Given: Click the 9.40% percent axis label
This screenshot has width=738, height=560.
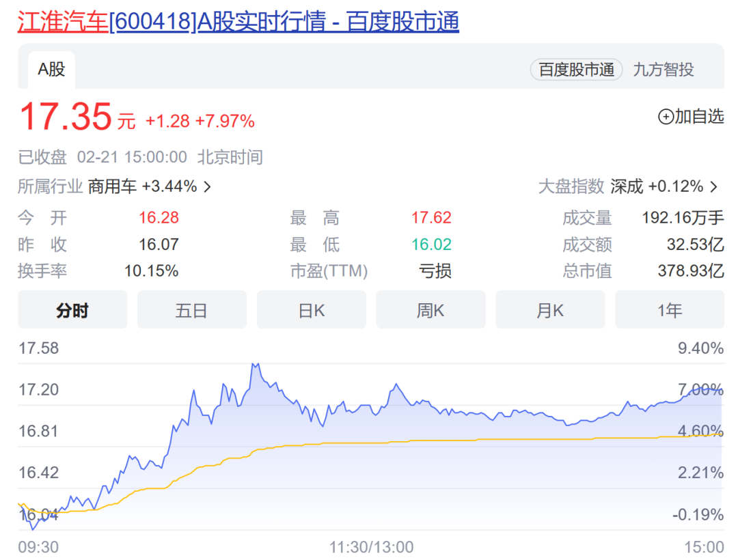Looking at the screenshot, I should click(x=700, y=348).
